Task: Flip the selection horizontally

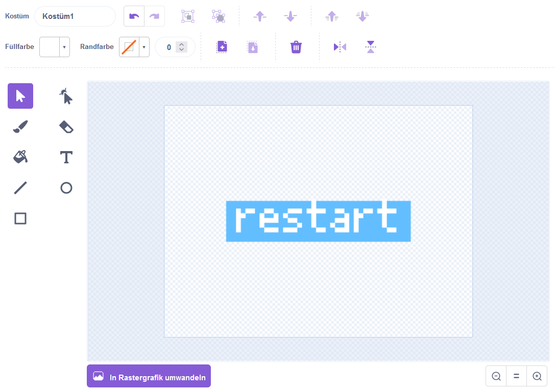Action: coord(340,47)
